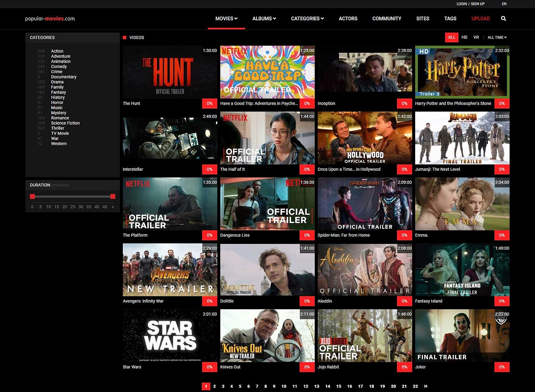535x392 pixels.
Task: Open the Sites menu item
Action: click(x=423, y=19)
